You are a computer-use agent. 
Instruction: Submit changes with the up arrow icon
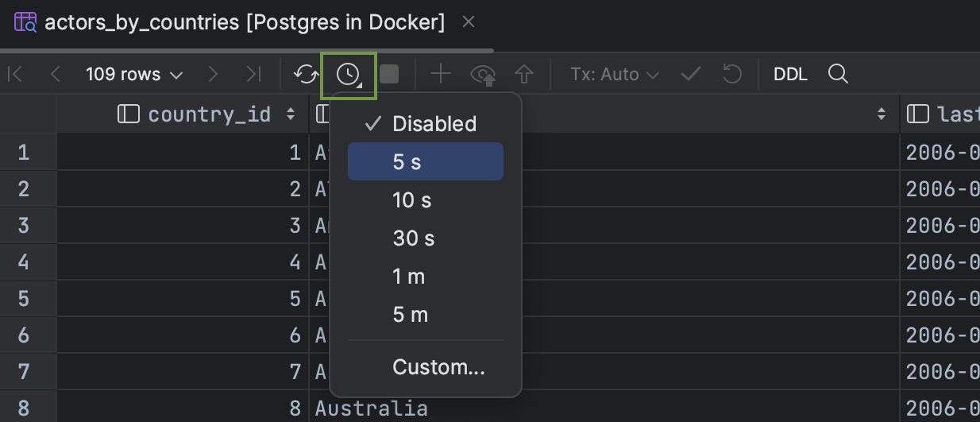pyautogui.click(x=523, y=75)
